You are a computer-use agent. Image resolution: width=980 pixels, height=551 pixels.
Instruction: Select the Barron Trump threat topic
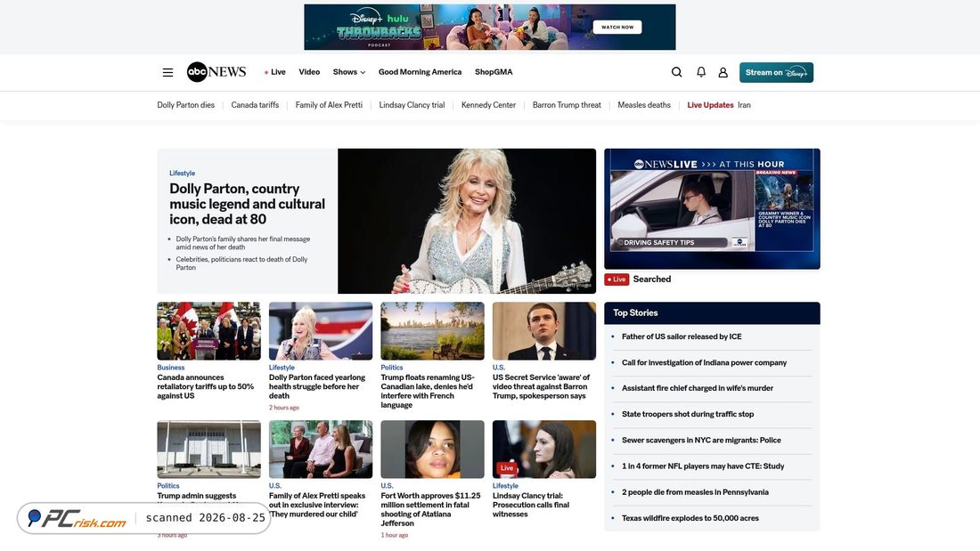[x=567, y=105]
